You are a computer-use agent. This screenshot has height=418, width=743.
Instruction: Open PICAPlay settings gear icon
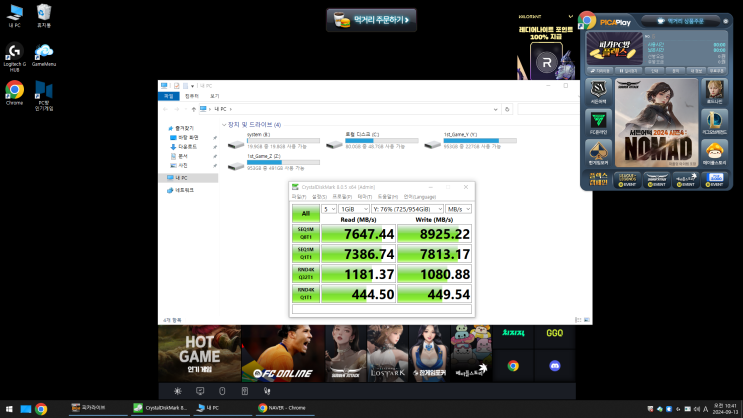coord(725,21)
